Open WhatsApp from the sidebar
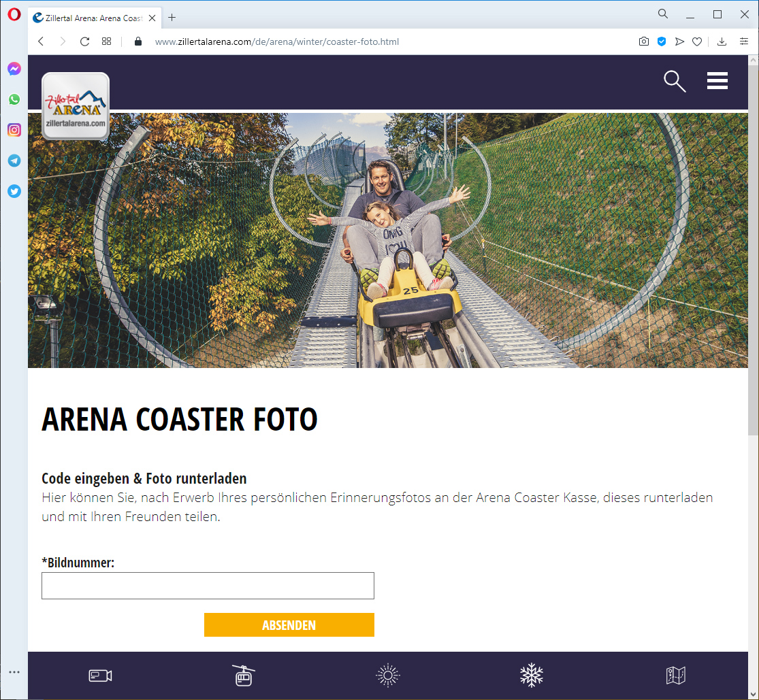 pos(14,99)
